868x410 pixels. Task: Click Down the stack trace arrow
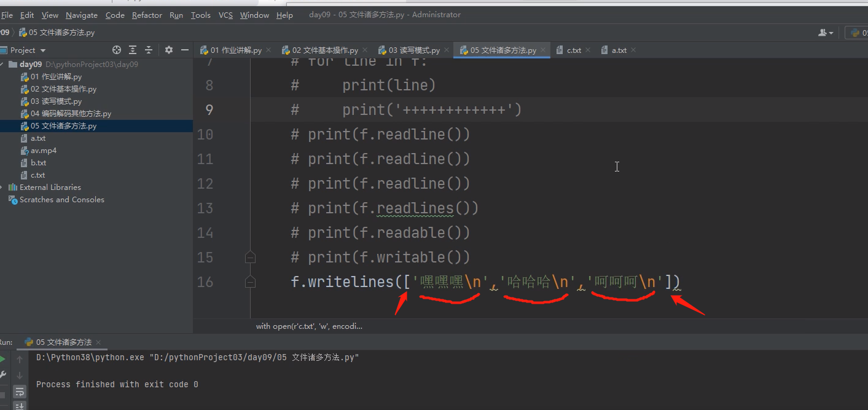[x=20, y=375]
